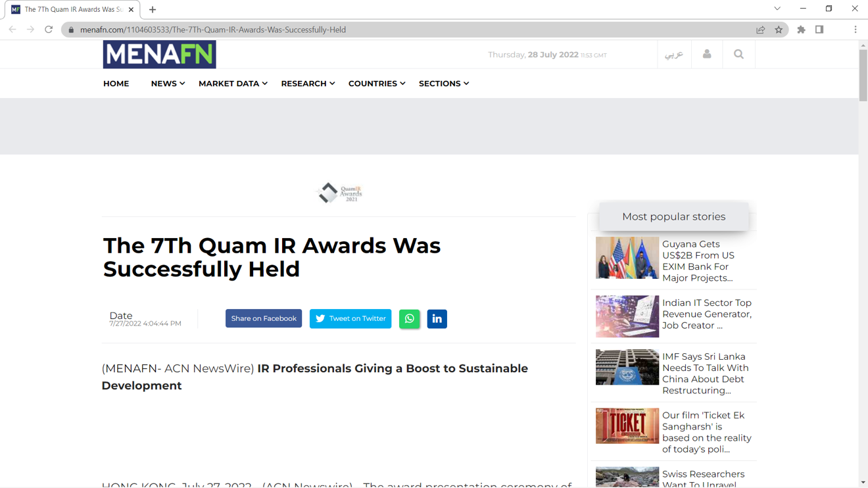This screenshot has height=488, width=868.
Task: Open the user account icon
Action: tap(707, 55)
